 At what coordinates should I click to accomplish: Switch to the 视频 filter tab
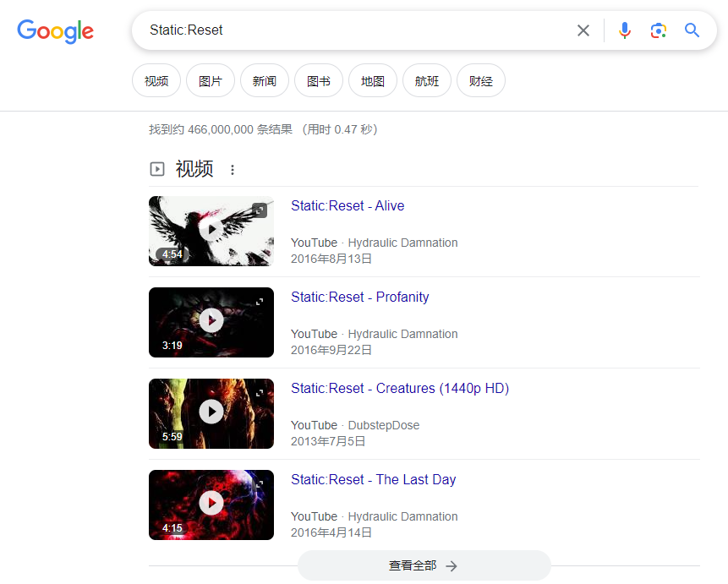pyautogui.click(x=156, y=81)
